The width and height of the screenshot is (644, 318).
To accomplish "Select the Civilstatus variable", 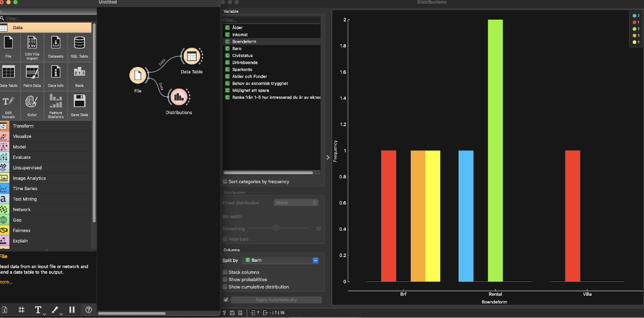I will 271,56.
